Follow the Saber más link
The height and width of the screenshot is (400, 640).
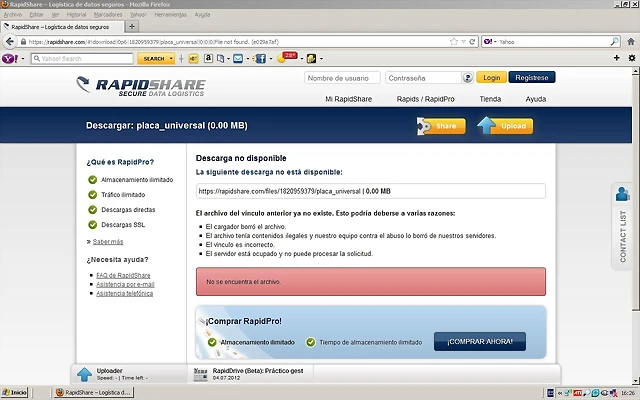(108, 242)
